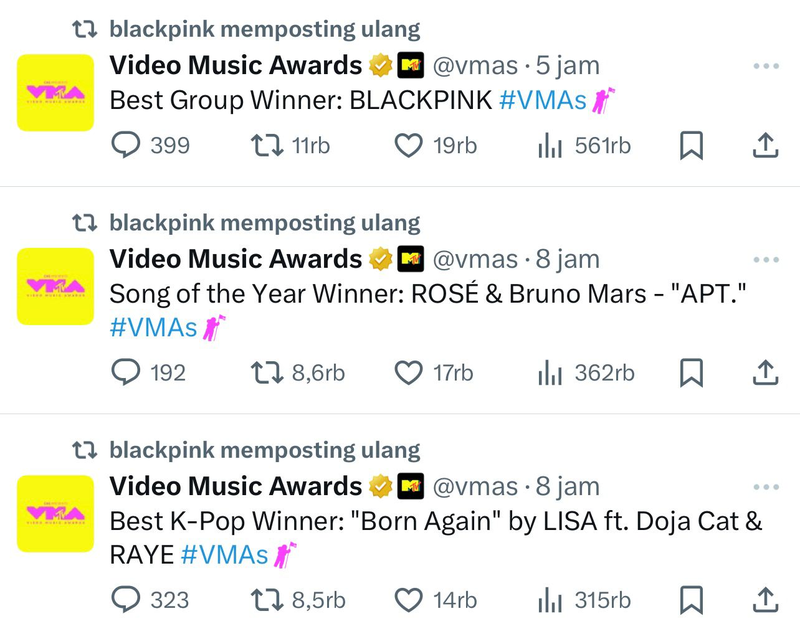Image resolution: width=800 pixels, height=634 pixels.
Task: Bookmark the Song of the Year tweet
Action: tap(692, 373)
